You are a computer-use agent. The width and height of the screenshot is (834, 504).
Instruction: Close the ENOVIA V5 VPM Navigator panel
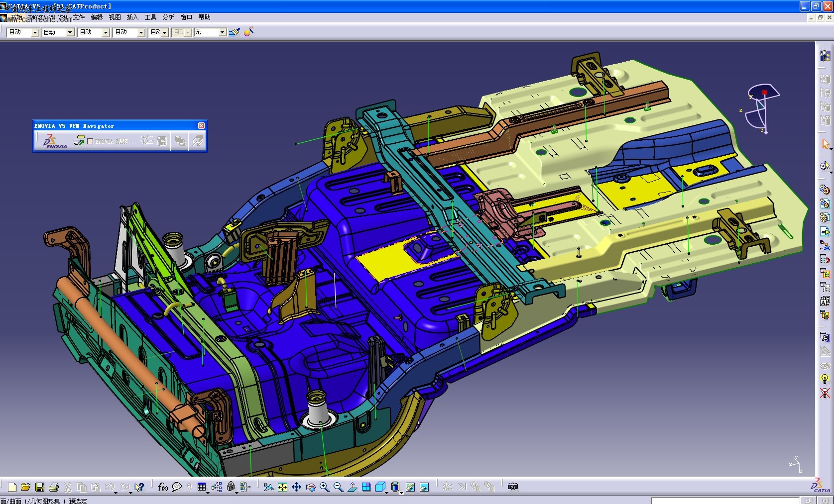(201, 126)
